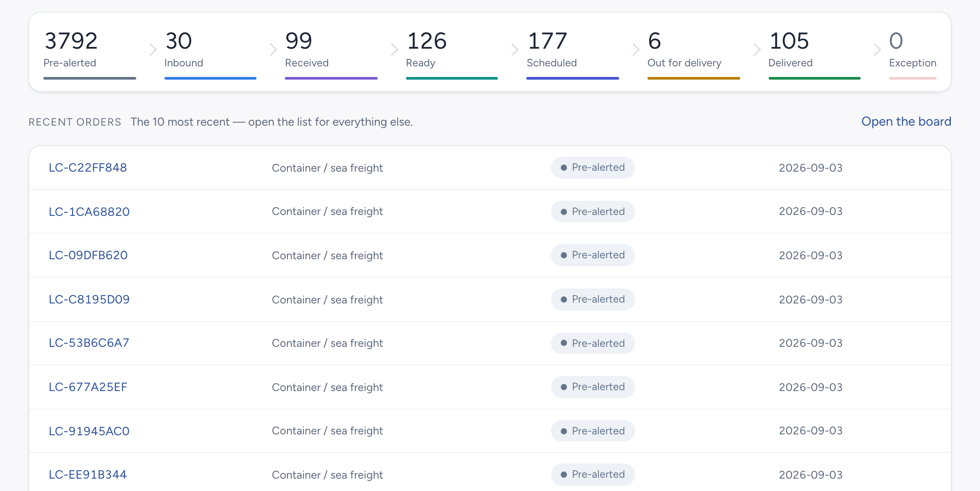Click Container / sea freight for LC-53B6C6A7
The image size is (980, 491).
click(327, 343)
